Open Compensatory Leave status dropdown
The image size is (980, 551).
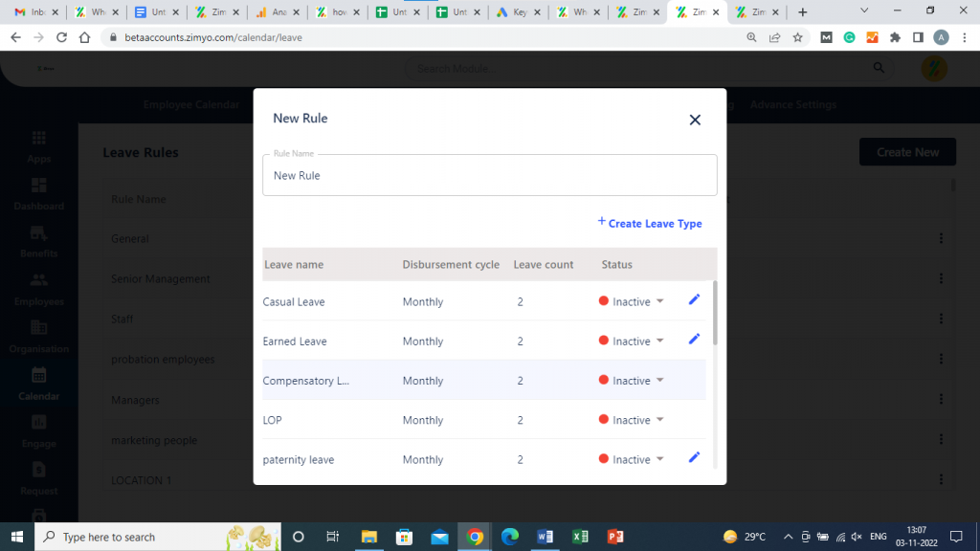pos(632,381)
